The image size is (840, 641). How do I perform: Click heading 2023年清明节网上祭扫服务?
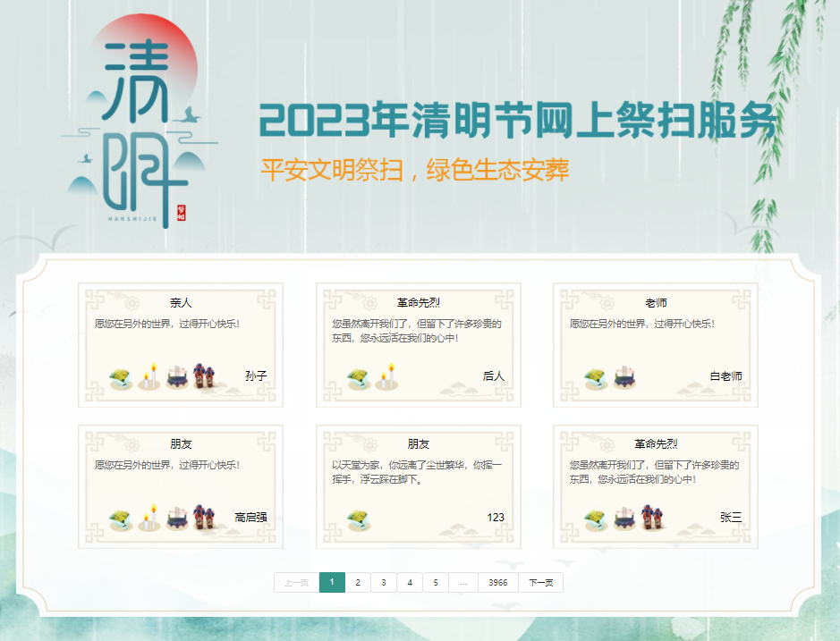click(519, 120)
